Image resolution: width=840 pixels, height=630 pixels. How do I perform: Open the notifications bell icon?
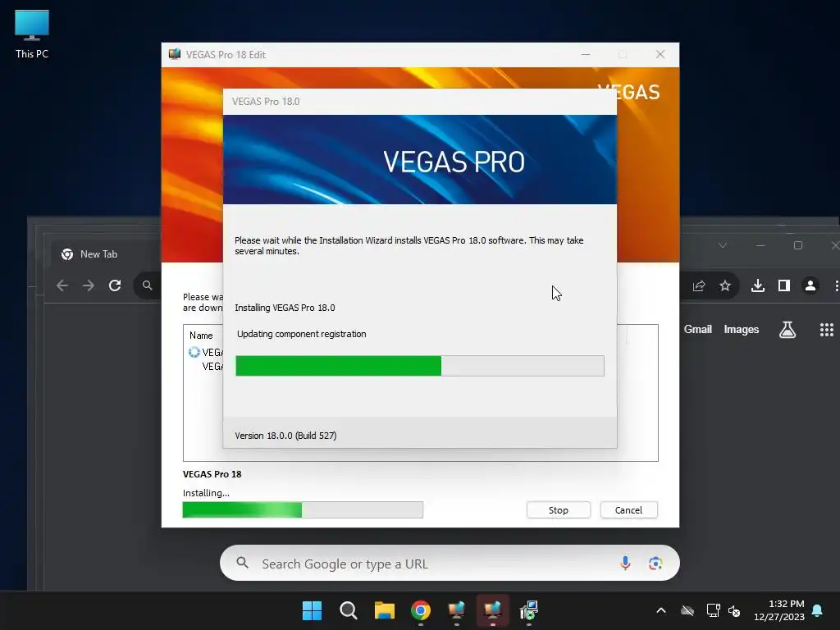click(818, 610)
